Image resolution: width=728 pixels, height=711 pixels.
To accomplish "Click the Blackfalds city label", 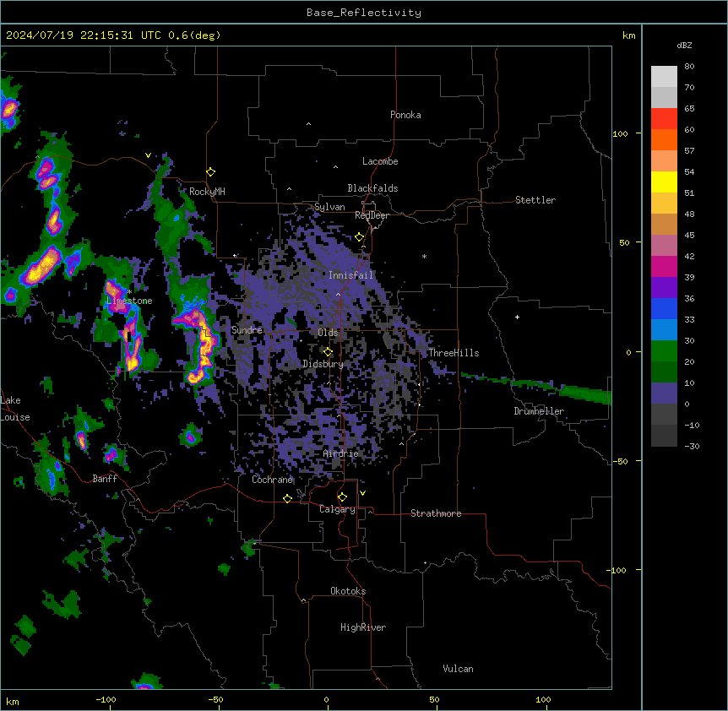I will [372, 188].
